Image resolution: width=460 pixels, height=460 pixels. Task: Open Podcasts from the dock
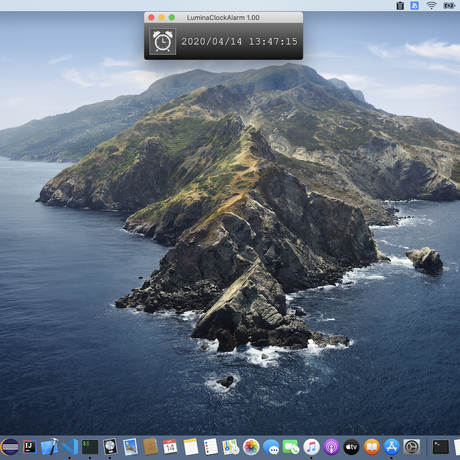coord(331,447)
